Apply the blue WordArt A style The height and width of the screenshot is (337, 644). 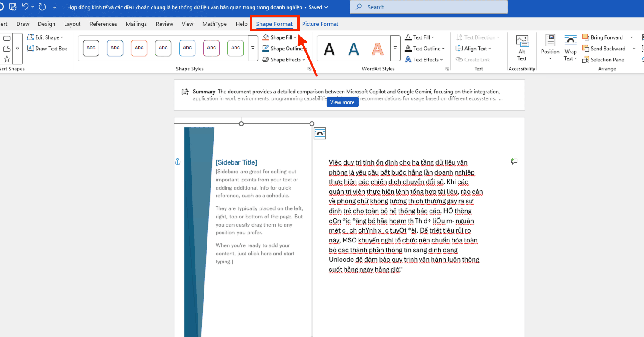(353, 49)
